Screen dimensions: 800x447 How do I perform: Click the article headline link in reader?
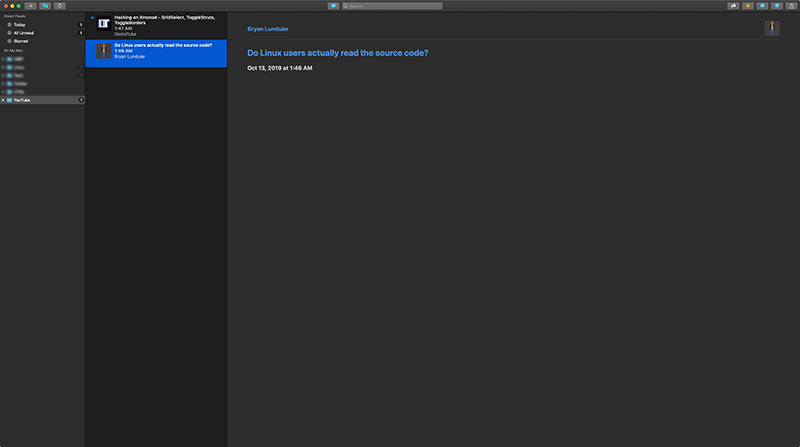(337, 52)
